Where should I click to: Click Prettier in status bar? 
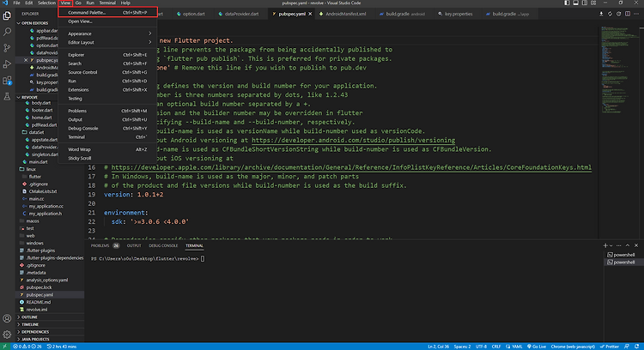(610, 347)
